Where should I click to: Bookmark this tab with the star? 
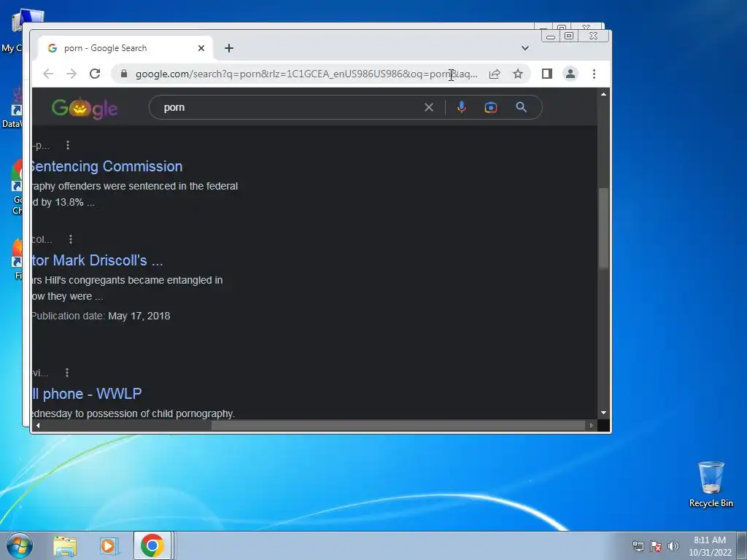518,74
